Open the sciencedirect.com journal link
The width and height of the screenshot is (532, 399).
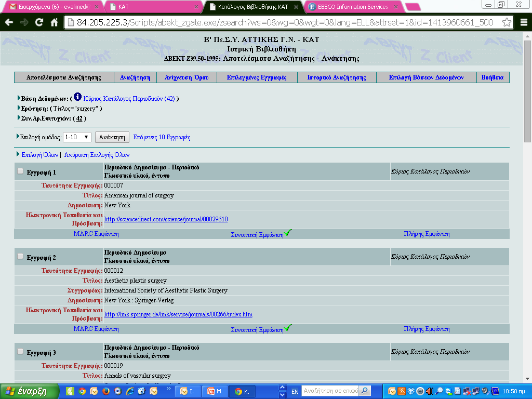166,219
